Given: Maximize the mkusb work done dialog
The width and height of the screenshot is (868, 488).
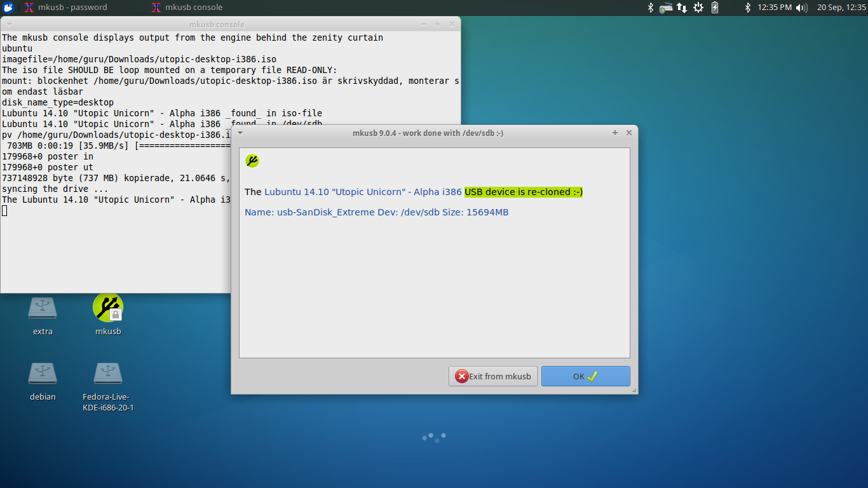Looking at the screenshot, I should 615,133.
